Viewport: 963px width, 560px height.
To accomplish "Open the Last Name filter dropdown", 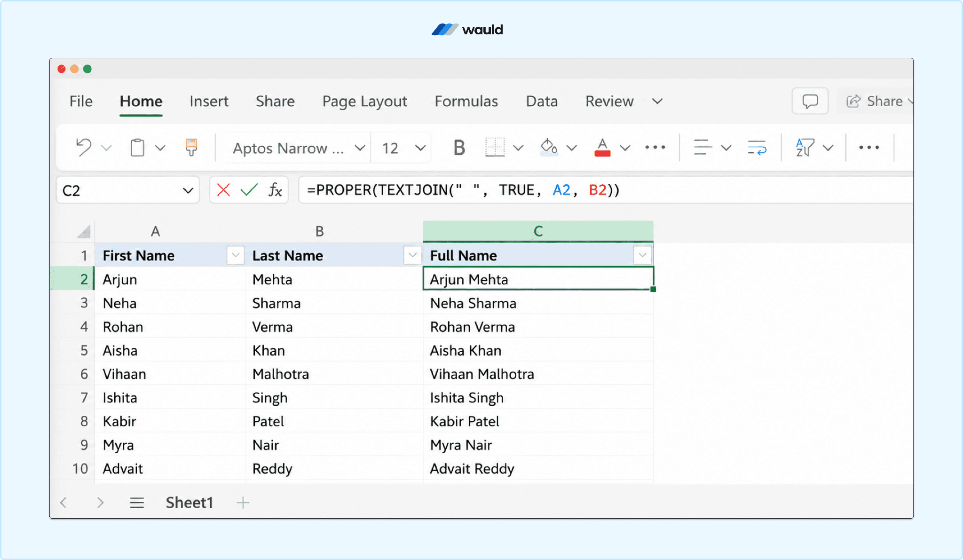I will click(x=412, y=255).
